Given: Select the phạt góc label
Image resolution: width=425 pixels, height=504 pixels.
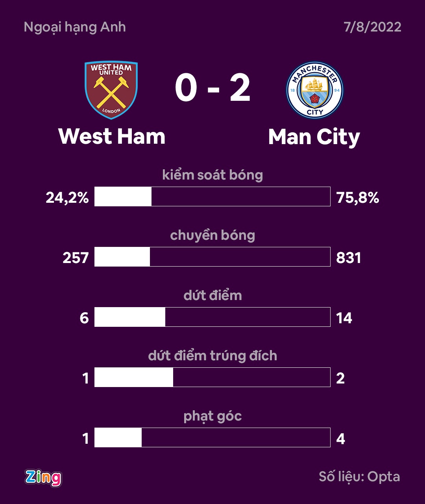Looking at the screenshot, I should [x=213, y=416].
